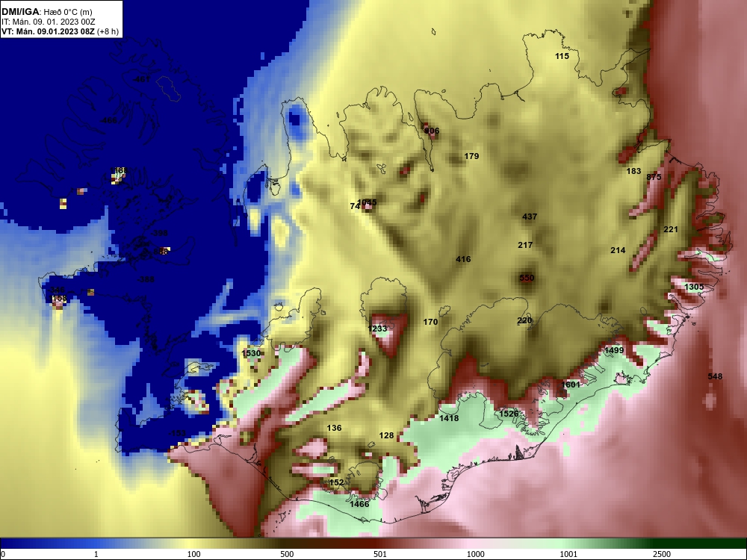Select the 550 map value
Screen dimensions: 747x560
(527, 278)
